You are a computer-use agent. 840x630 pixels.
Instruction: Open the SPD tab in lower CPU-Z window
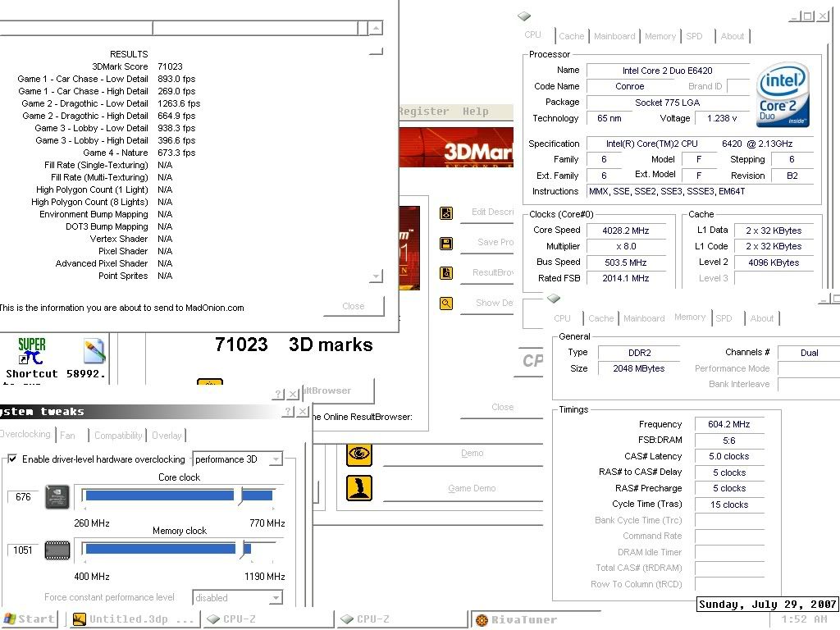click(x=724, y=318)
